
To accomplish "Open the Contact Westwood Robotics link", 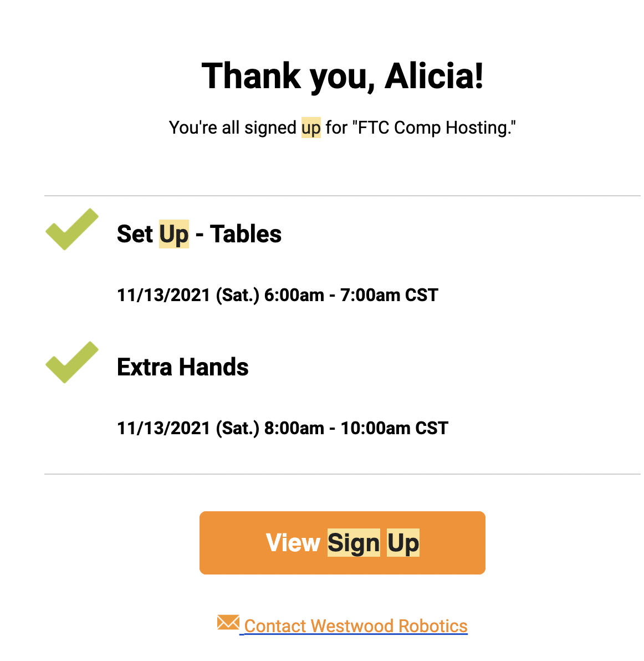I will (x=356, y=626).
